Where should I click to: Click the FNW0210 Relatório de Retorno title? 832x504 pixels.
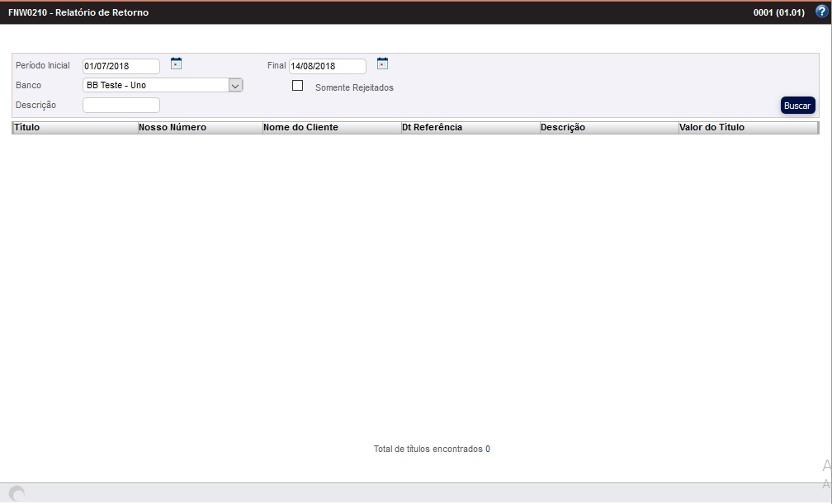(78, 13)
